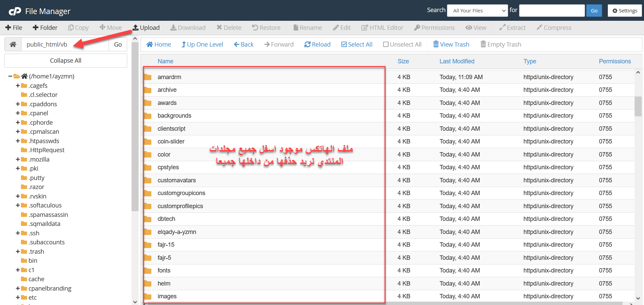
Task: Expand the .softaculous folder node
Action: pos(18,205)
